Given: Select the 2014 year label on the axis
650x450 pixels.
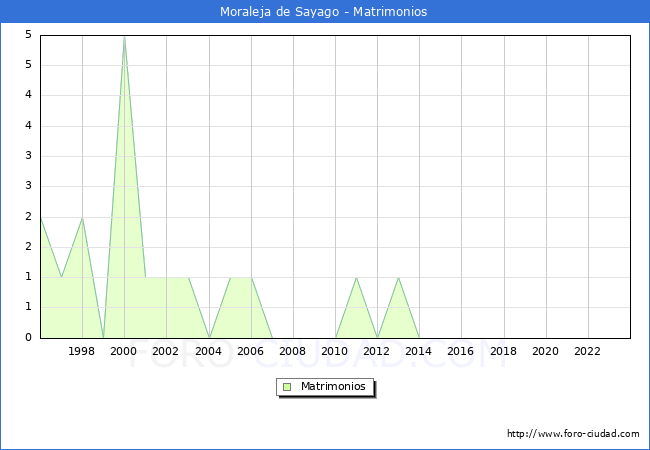Looking at the screenshot, I should tap(419, 351).
